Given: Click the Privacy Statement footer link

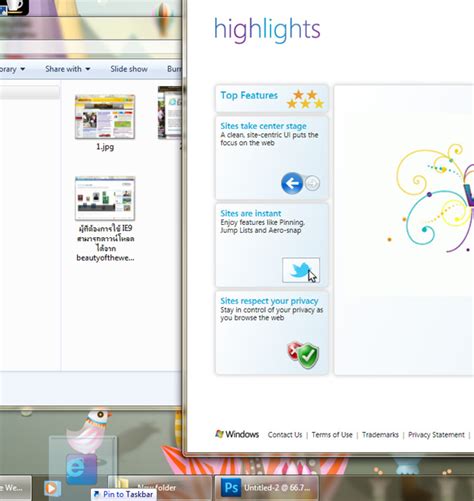Looking at the screenshot, I should click(x=436, y=435).
